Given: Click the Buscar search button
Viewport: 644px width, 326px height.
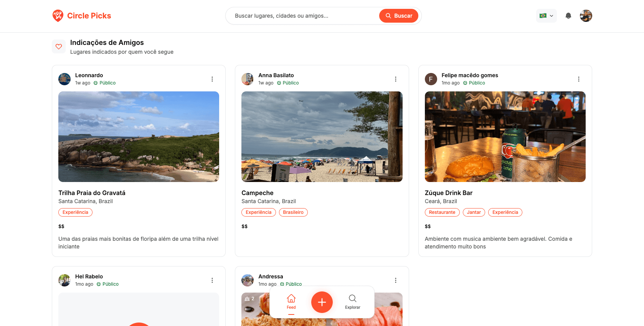Looking at the screenshot, I should click(x=399, y=16).
